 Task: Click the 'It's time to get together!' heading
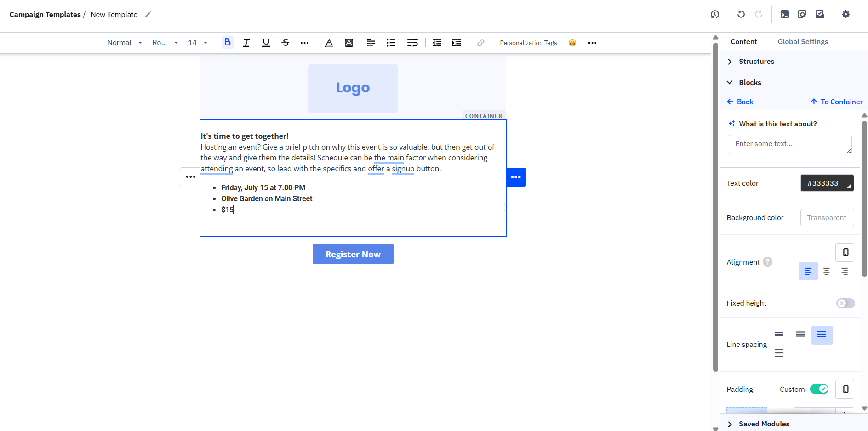click(245, 136)
